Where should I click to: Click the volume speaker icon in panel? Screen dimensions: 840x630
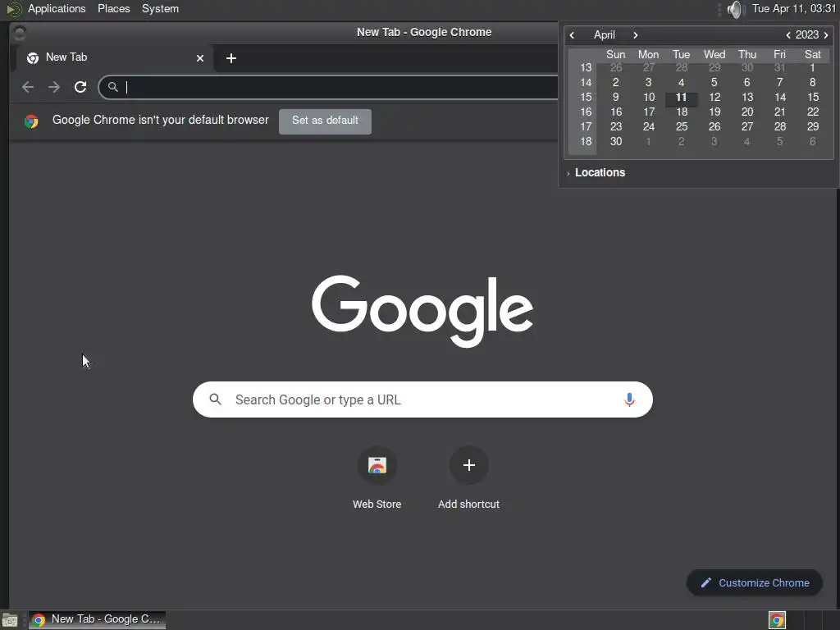pyautogui.click(x=736, y=9)
